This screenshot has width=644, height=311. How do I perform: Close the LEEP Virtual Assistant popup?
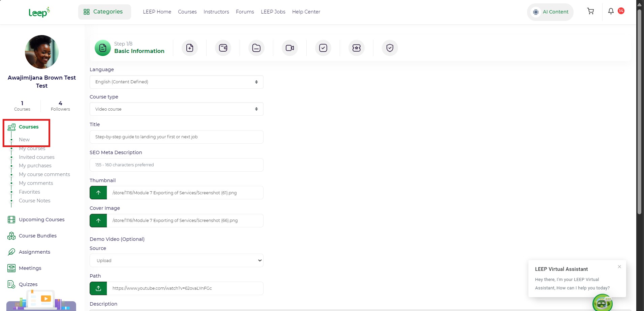(619, 267)
